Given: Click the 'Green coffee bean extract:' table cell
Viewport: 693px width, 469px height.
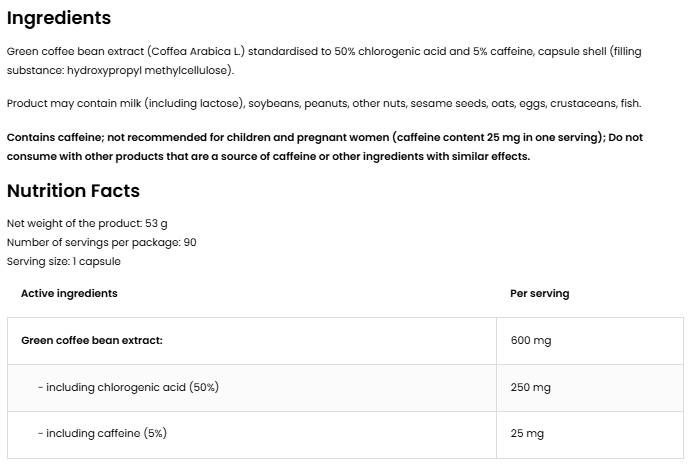Looking at the screenshot, I should coord(92,341).
